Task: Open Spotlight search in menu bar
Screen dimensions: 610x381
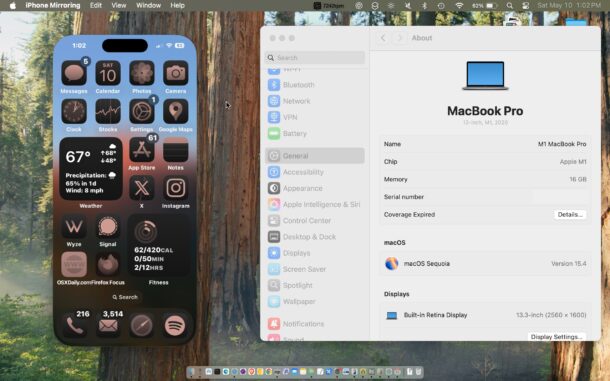Action: 510,5
